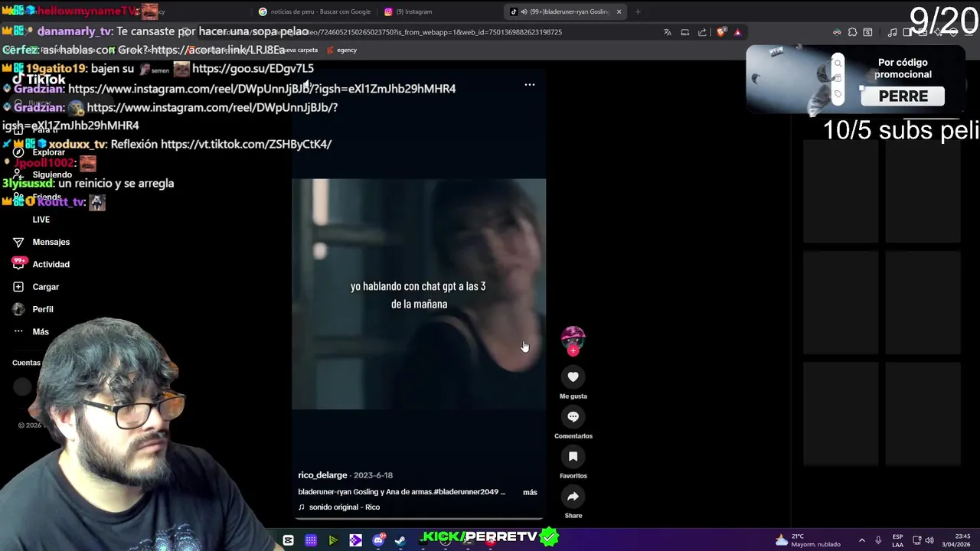Open CapCut from the taskbar
Screen dimensions: 980x551
[288, 540]
